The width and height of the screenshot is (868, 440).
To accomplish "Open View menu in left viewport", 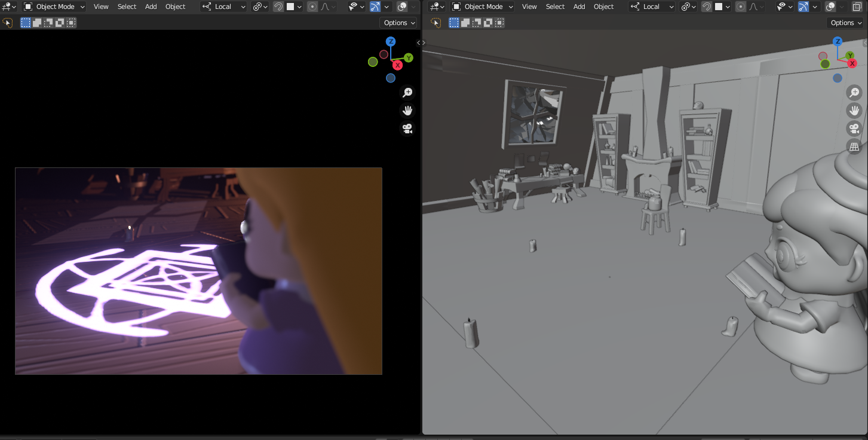I will click(x=101, y=7).
